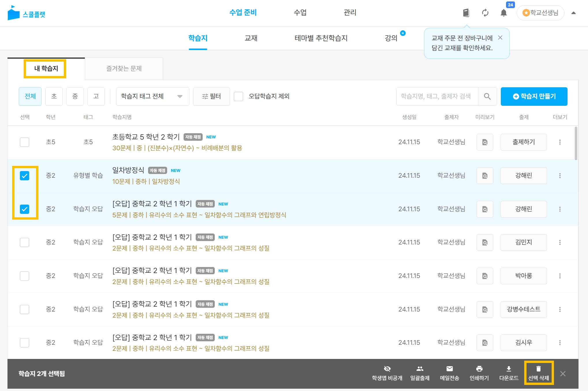Open the 테마별 추천학습지 tab
588x391 pixels.
(x=321, y=38)
